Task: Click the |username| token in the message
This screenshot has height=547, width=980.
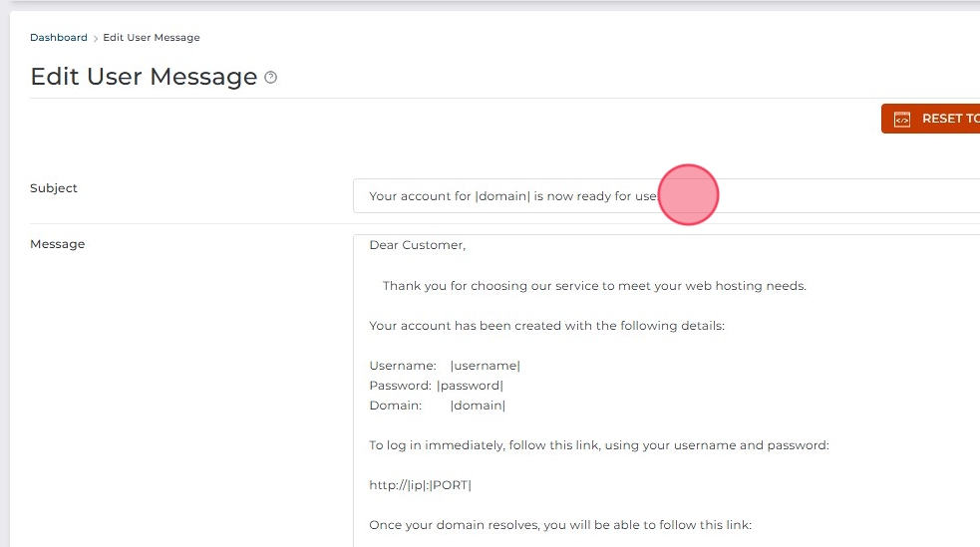Action: (485, 366)
